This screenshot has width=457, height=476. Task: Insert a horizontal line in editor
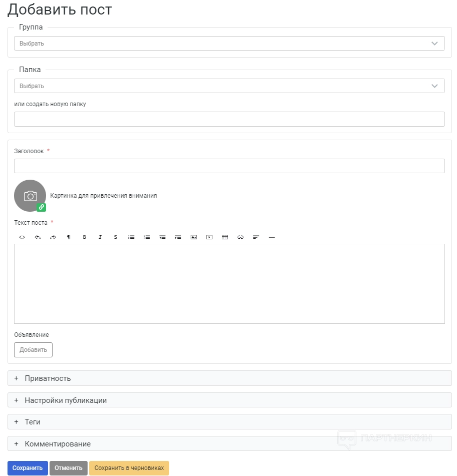(x=272, y=237)
